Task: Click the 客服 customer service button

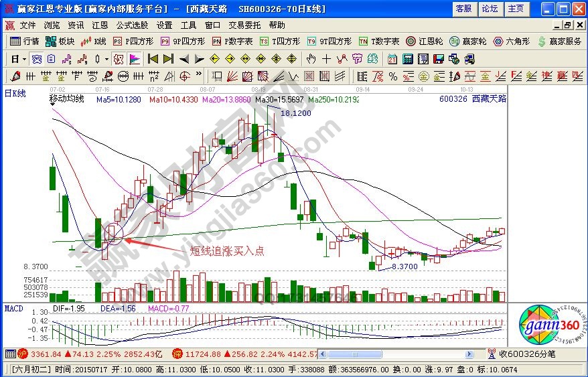Action: pos(463,9)
